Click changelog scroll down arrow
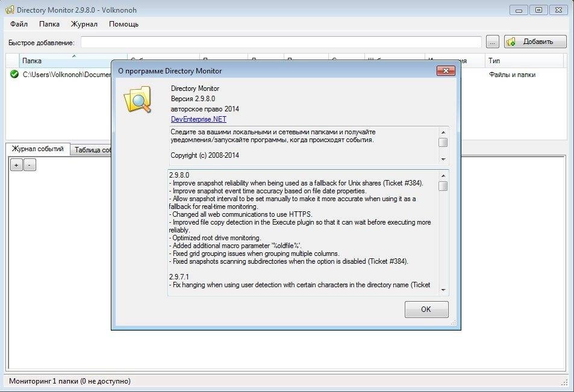 [x=443, y=290]
